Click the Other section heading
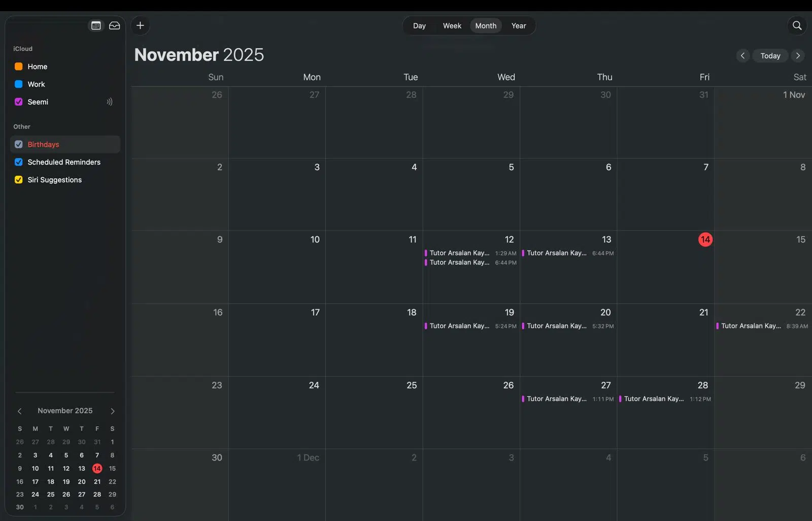 (22, 126)
